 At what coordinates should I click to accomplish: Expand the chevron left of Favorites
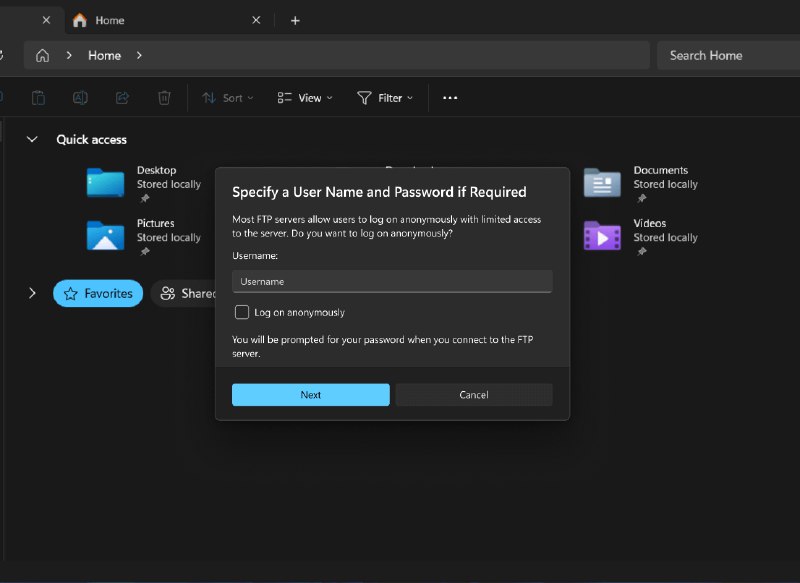click(32, 293)
